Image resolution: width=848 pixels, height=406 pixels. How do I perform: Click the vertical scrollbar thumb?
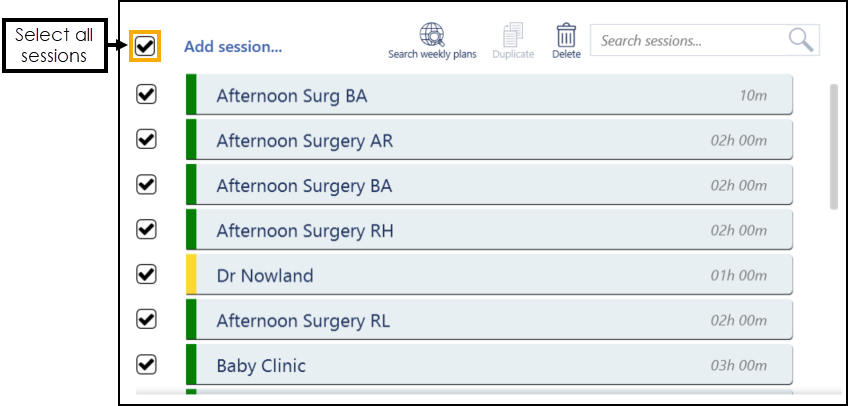tap(832, 145)
